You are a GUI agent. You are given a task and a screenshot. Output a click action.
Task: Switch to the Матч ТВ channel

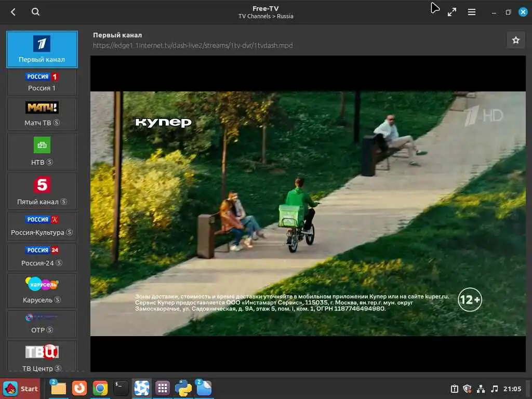(x=42, y=114)
